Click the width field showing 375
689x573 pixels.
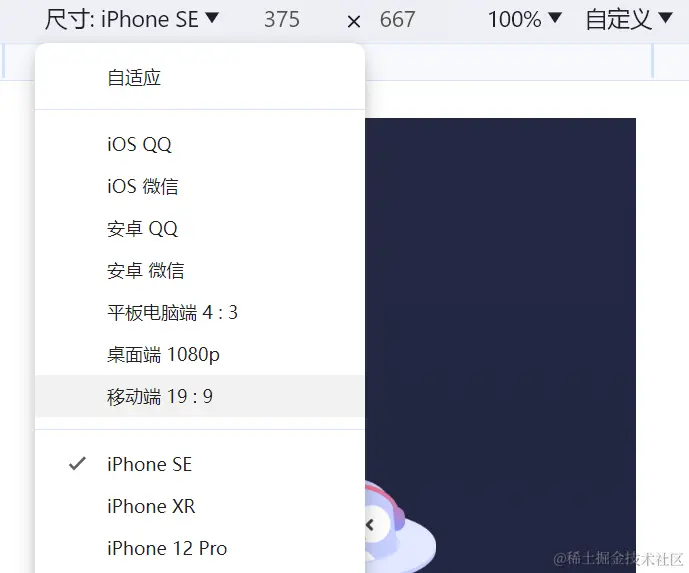[282, 19]
